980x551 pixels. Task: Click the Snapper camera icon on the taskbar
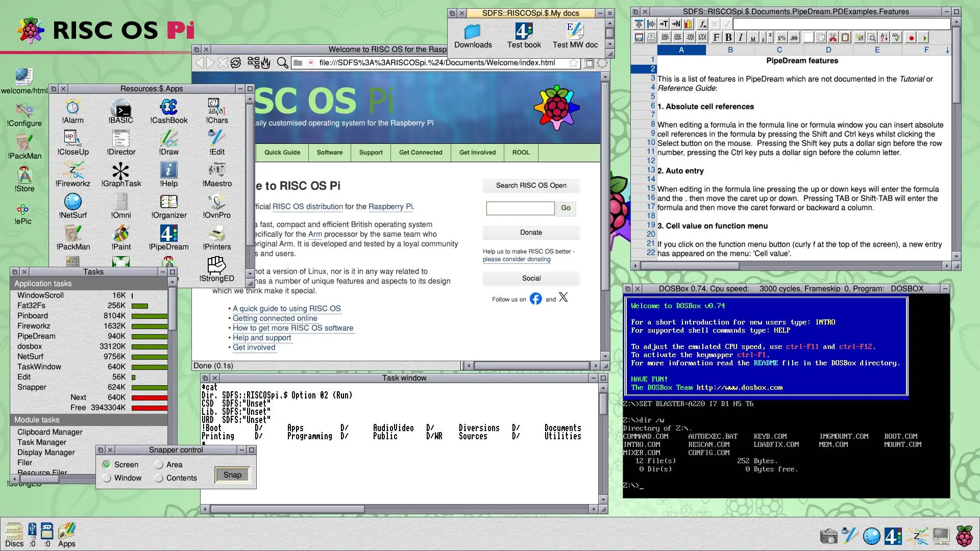click(x=828, y=536)
